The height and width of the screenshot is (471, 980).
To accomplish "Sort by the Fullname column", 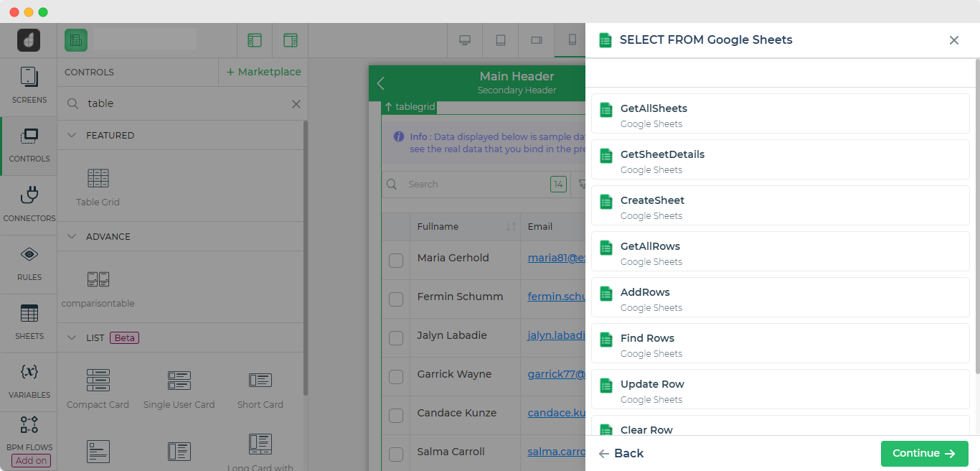I will [x=511, y=227].
